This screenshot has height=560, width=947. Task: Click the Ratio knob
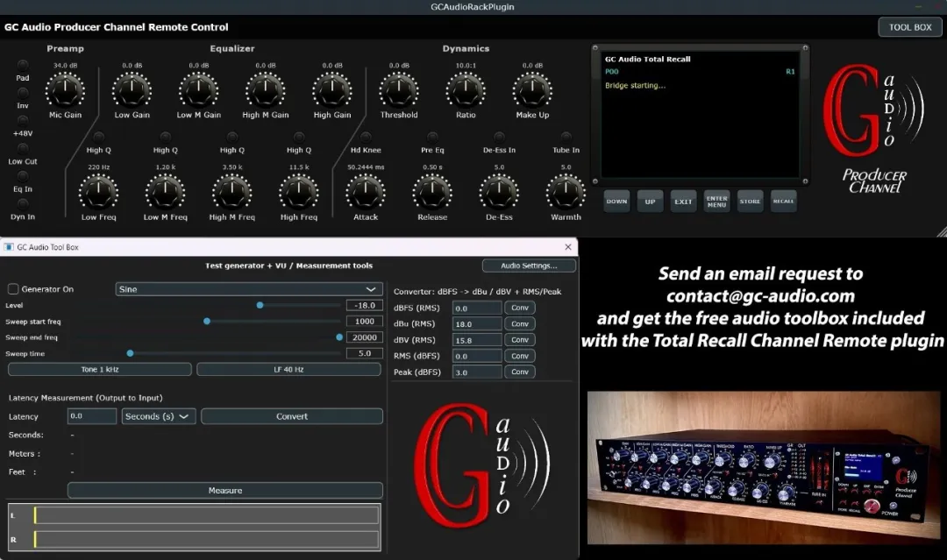[x=466, y=90]
